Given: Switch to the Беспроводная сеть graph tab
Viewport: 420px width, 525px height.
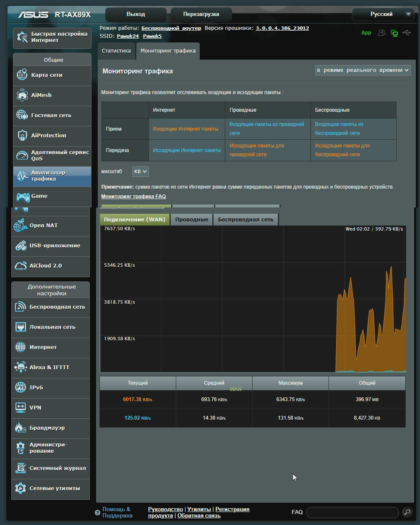Looking at the screenshot, I should [245, 219].
